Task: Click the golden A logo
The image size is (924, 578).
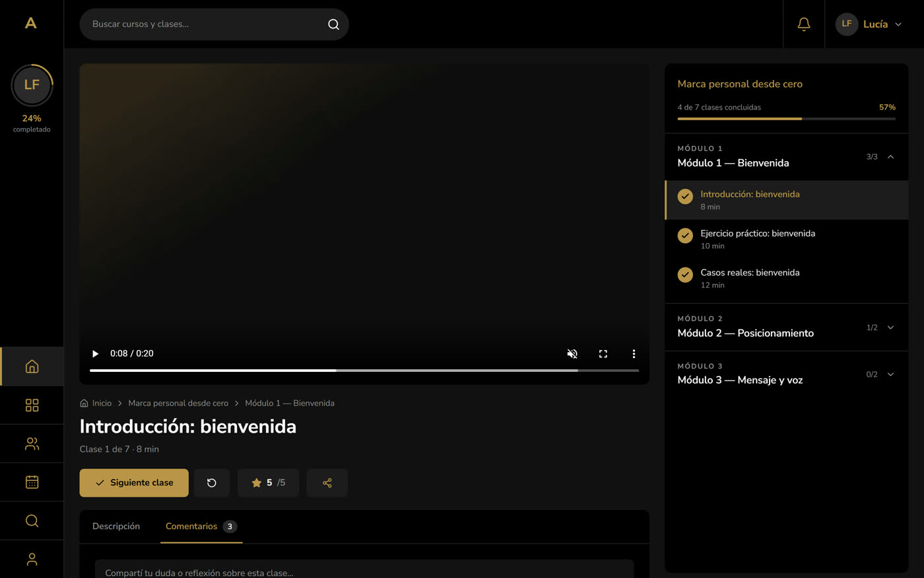Action: pyautogui.click(x=31, y=23)
